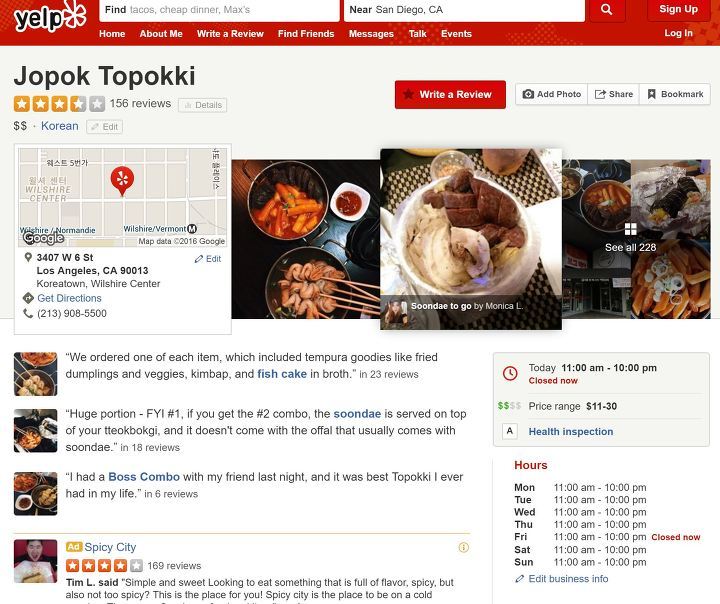Click the Korean category link
Viewport: 720px width, 604px height.
click(60, 126)
